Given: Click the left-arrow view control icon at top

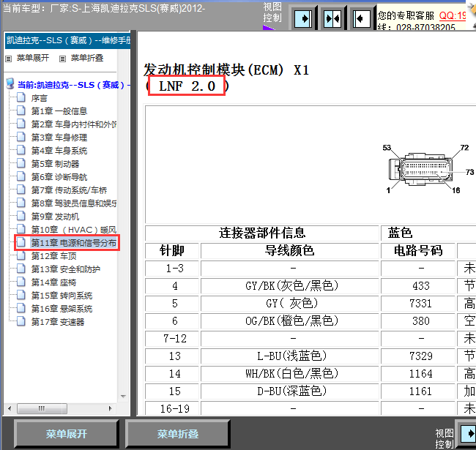Looking at the screenshot, I should click(x=362, y=18).
